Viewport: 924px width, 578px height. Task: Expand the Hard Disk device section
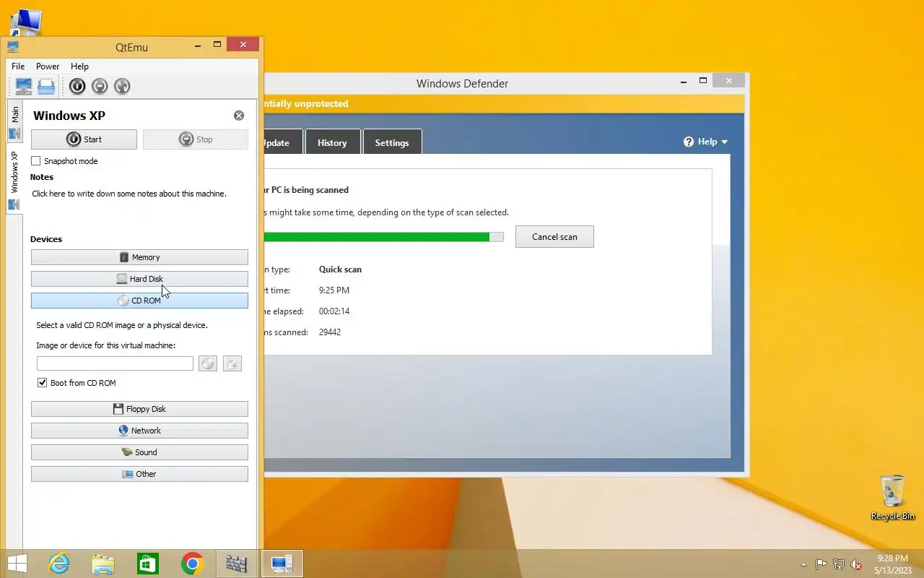click(x=139, y=279)
